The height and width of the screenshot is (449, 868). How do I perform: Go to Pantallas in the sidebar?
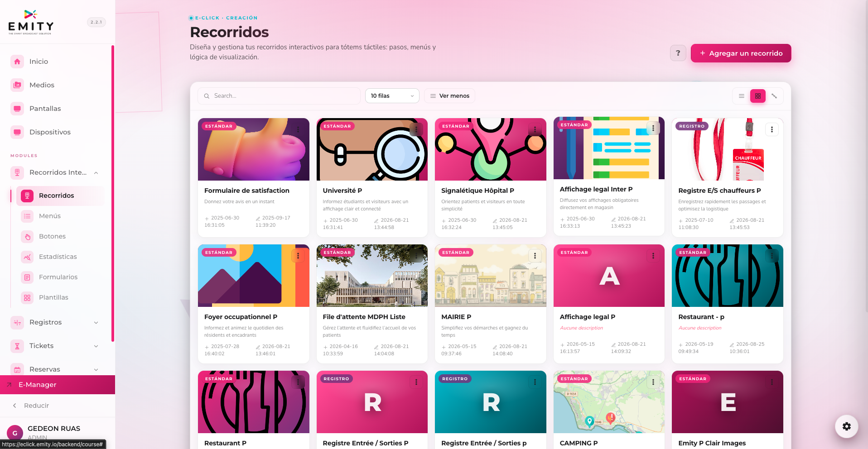click(45, 109)
